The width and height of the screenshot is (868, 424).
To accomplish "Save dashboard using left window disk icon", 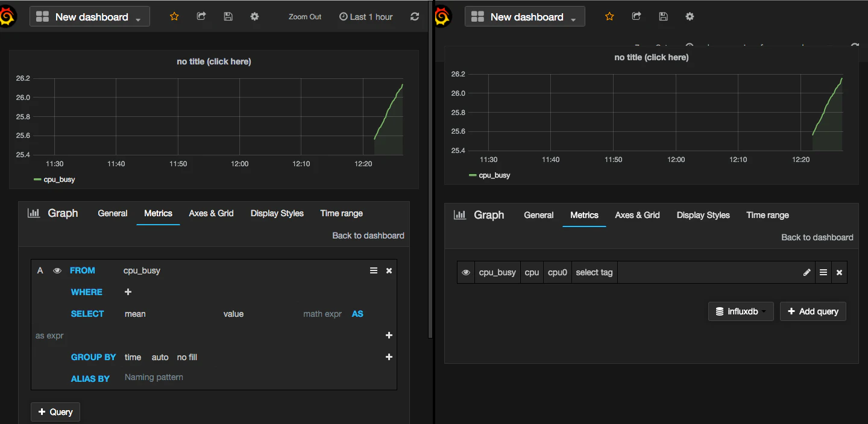I will 228,17.
